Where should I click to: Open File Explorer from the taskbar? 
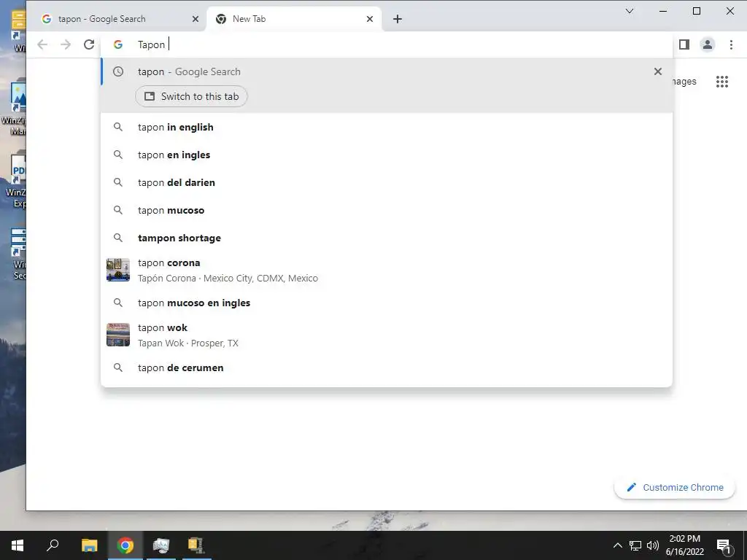pyautogui.click(x=89, y=545)
